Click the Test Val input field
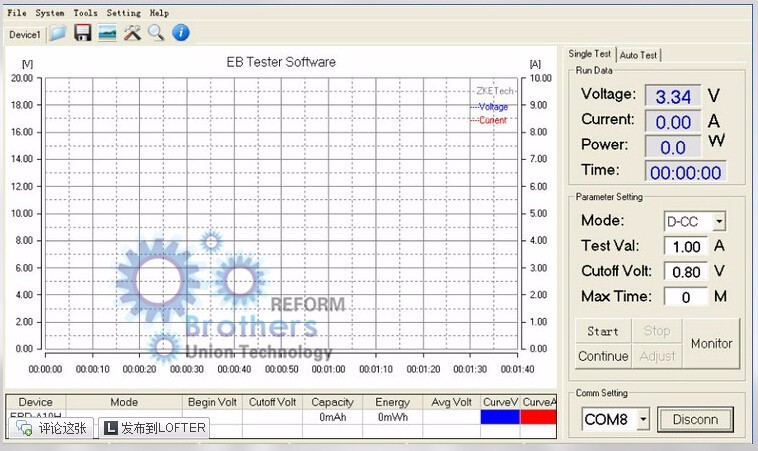This screenshot has height=451, width=758. point(686,247)
